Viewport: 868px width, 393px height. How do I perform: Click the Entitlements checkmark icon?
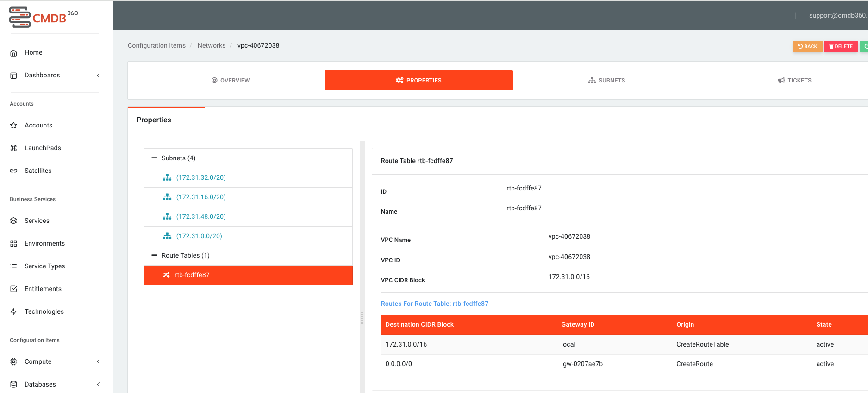(x=13, y=289)
